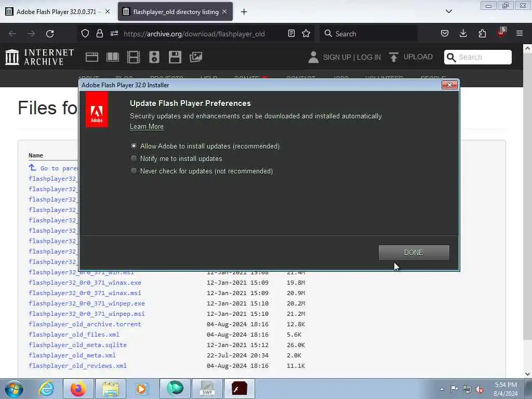Open the Texts book icon

[x=113, y=57]
